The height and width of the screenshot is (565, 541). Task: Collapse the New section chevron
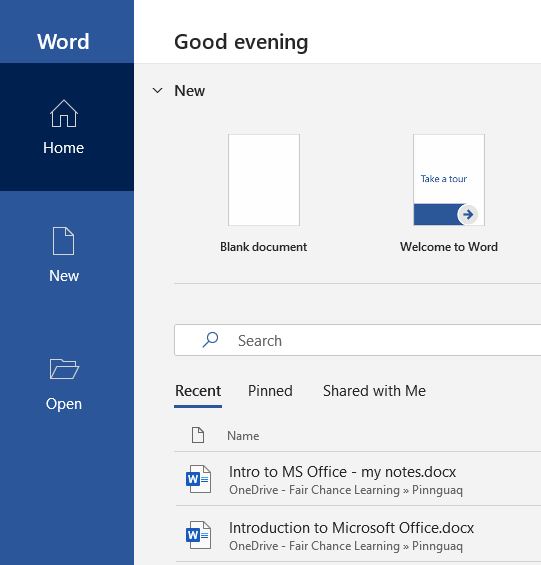[x=158, y=90]
